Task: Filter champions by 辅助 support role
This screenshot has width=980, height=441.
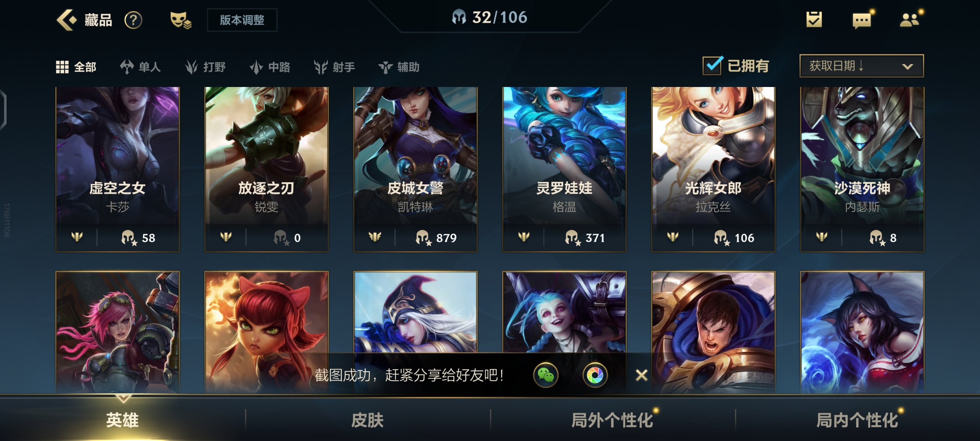Action: point(399,67)
